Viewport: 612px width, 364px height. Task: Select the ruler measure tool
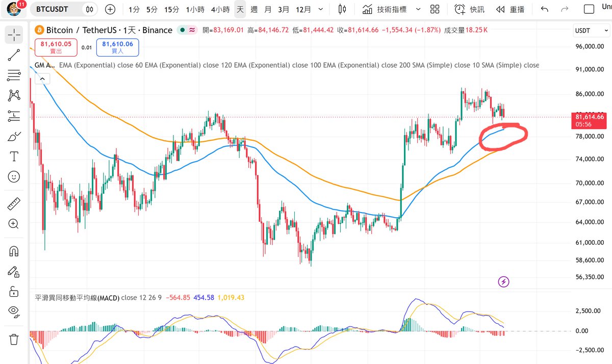(14, 204)
